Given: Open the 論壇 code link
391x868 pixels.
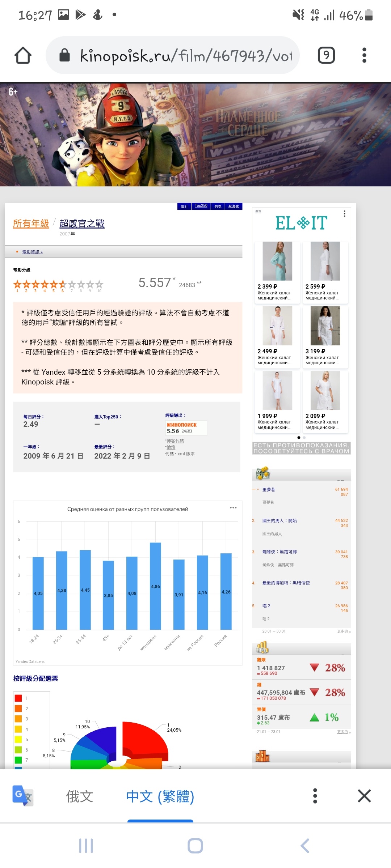Looking at the screenshot, I should tap(171, 447).
